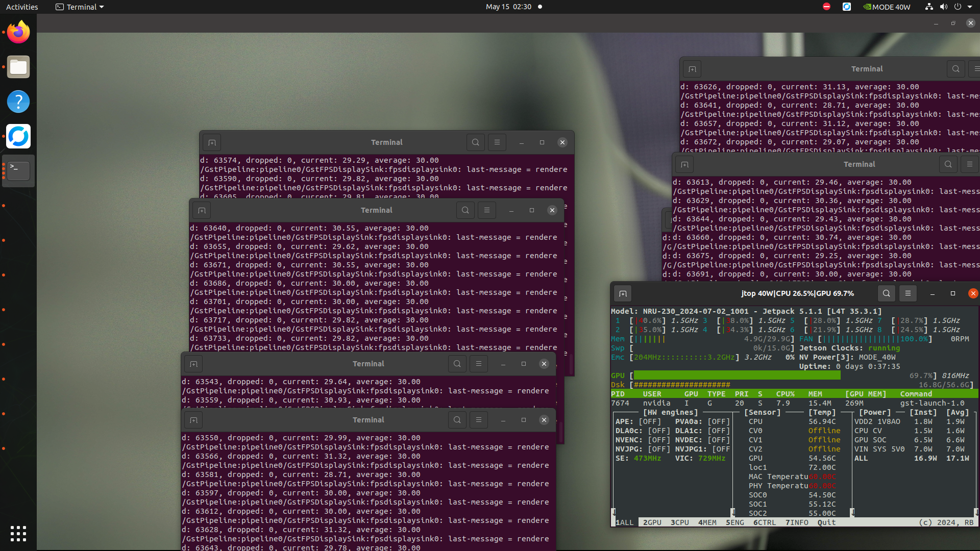
Task: Click Activities in the top bar
Action: pos(22,7)
